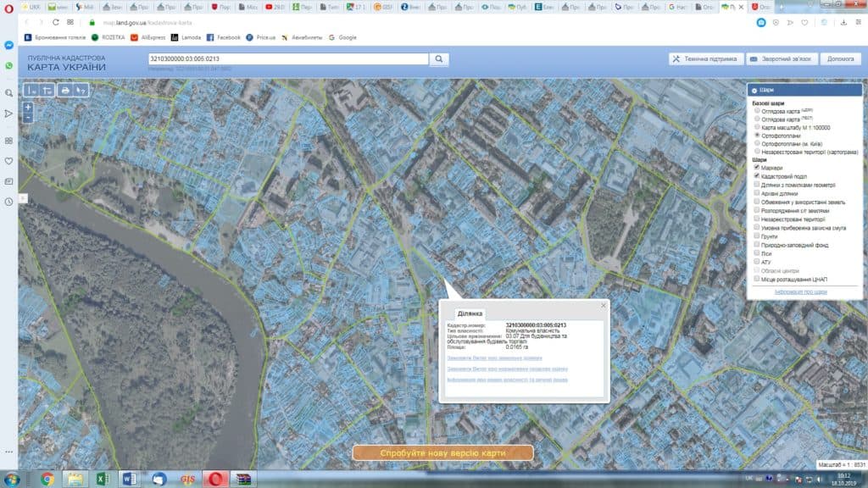Click the cadastral number search field
This screenshot has width=868, height=488.
tap(287, 59)
